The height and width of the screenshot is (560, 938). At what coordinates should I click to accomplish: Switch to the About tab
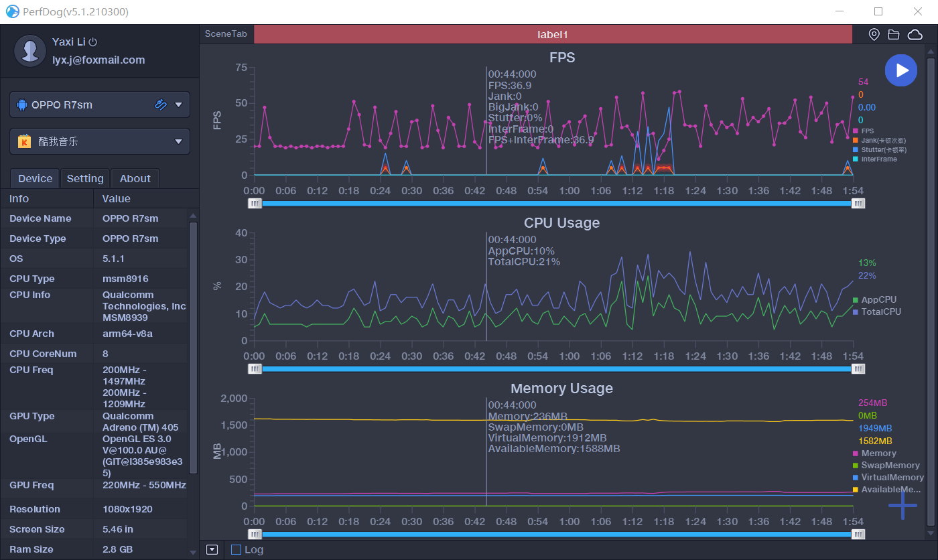135,178
